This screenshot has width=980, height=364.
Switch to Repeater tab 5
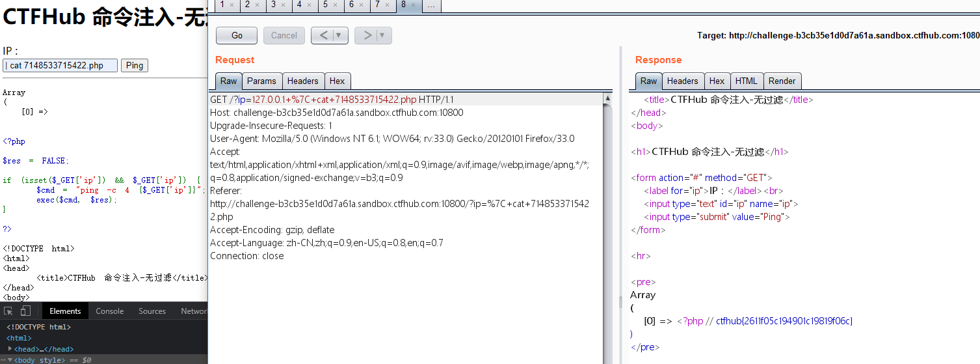tap(326, 5)
